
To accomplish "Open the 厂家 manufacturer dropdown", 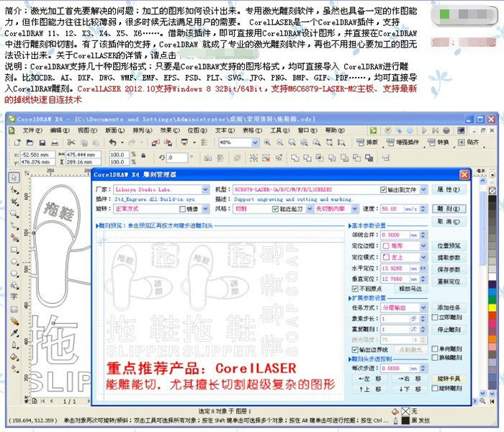I will (x=206, y=189).
